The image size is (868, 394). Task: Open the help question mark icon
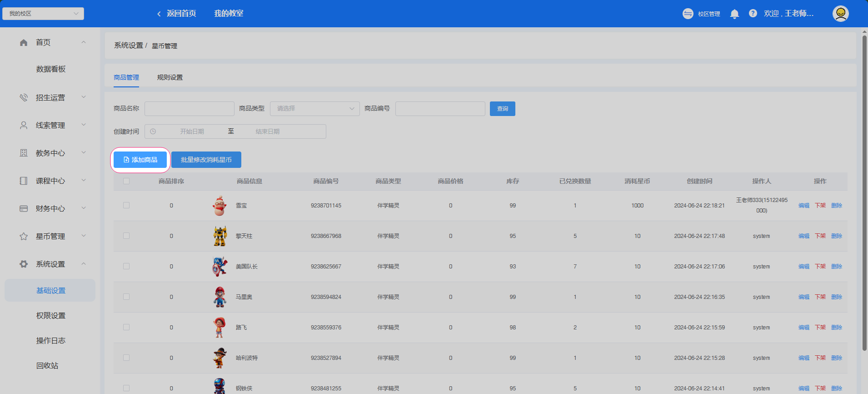753,14
